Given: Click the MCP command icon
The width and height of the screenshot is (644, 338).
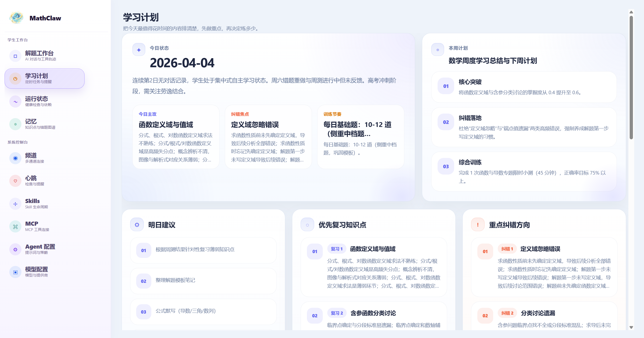Looking at the screenshot, I should pyautogui.click(x=15, y=226).
